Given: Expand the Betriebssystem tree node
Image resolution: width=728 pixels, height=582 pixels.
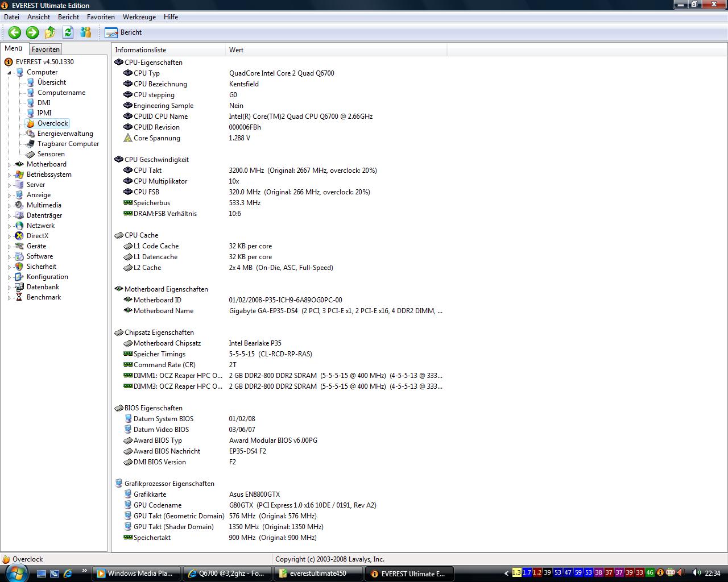Looking at the screenshot, I should pyautogui.click(x=9, y=175).
